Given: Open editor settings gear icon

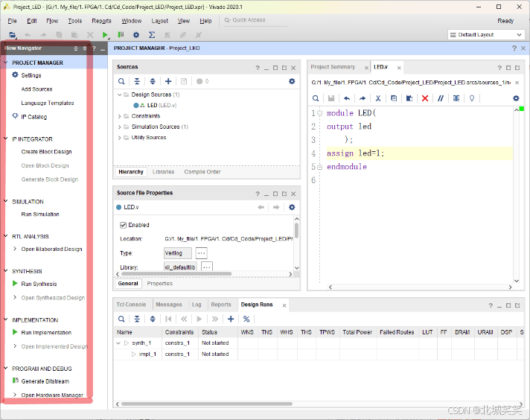Looking at the screenshot, I should tap(516, 98).
